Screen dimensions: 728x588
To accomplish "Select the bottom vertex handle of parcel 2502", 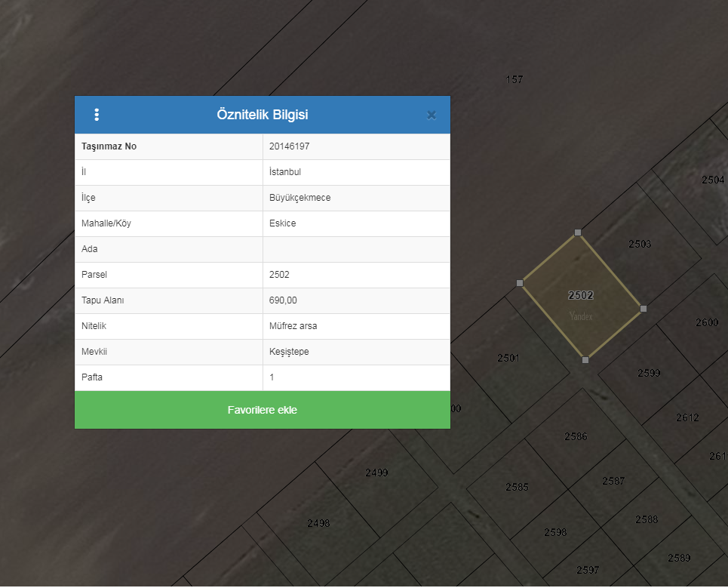I will coord(585,360).
